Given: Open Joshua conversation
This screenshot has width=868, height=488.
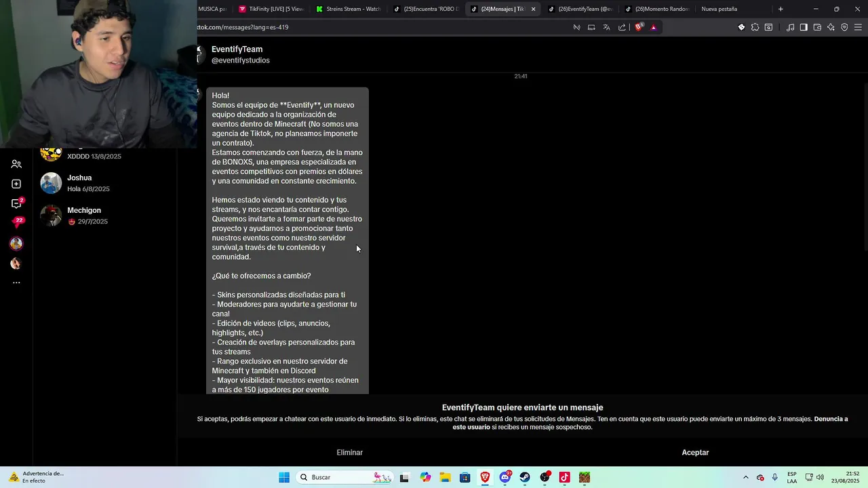Looking at the screenshot, I should pyautogui.click(x=105, y=183).
